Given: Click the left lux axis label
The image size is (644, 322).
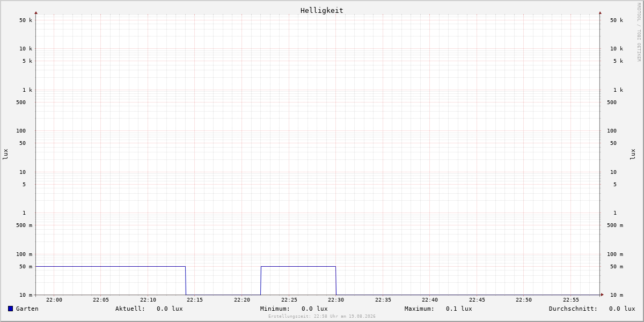Looking at the screenshot, I should (x=5, y=154).
